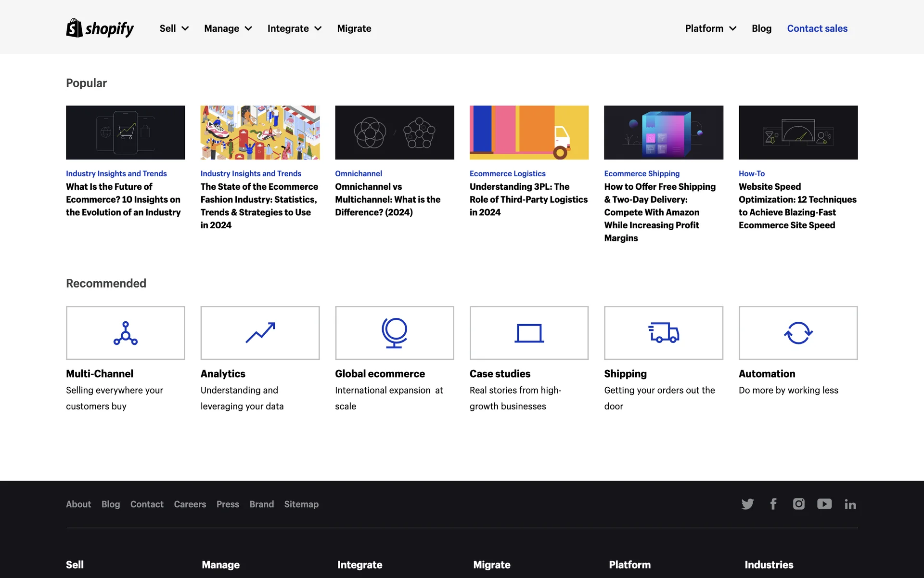
Task: Go to the Migrate menu item
Action: (x=354, y=28)
